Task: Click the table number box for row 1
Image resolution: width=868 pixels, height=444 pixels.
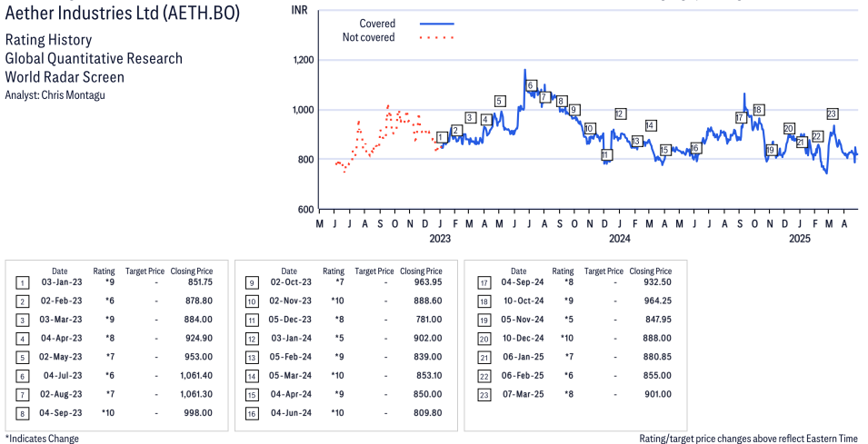Action: click(x=22, y=283)
